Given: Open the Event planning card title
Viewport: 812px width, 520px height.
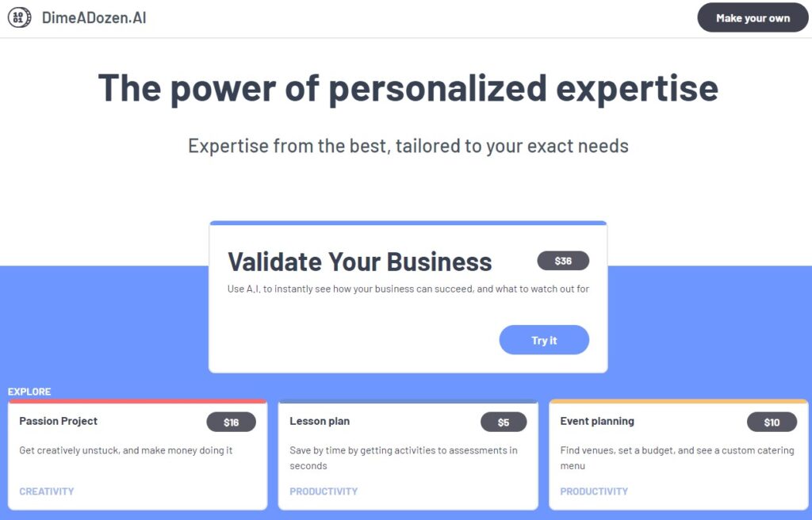Looking at the screenshot, I should coord(597,421).
